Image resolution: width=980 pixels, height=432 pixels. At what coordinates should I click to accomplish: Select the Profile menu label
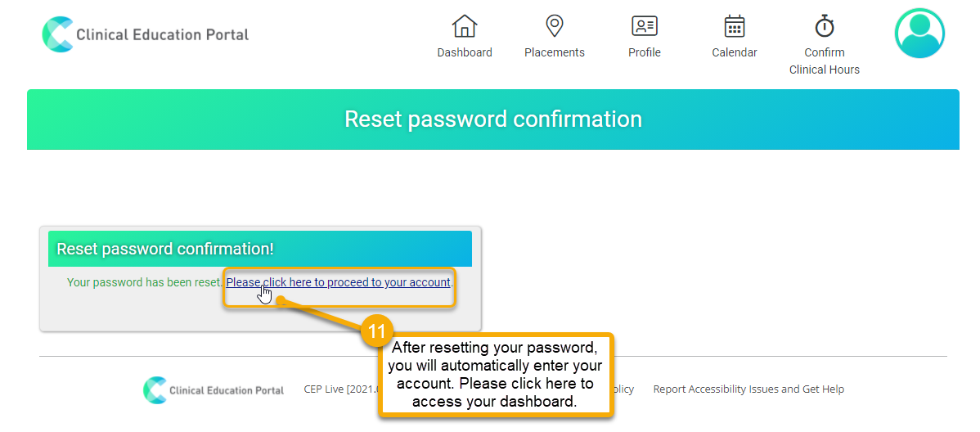[x=645, y=52]
